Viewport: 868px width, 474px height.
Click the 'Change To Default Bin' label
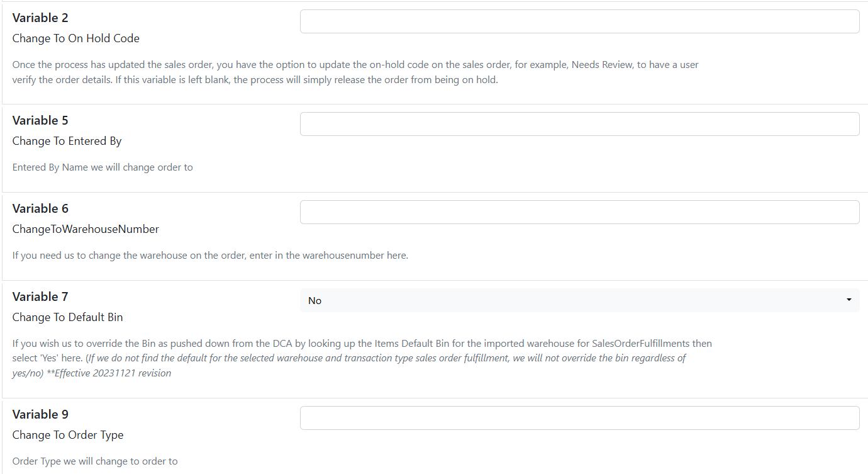tap(67, 317)
